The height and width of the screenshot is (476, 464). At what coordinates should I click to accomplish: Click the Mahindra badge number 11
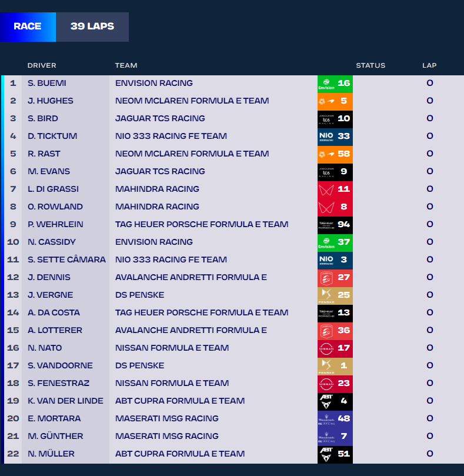point(335,189)
